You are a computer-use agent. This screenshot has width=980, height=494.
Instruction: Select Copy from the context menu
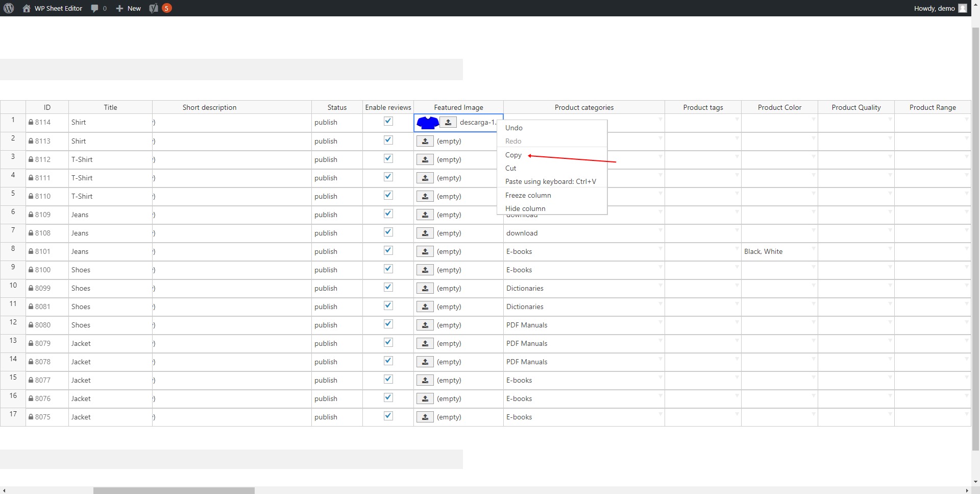[513, 155]
